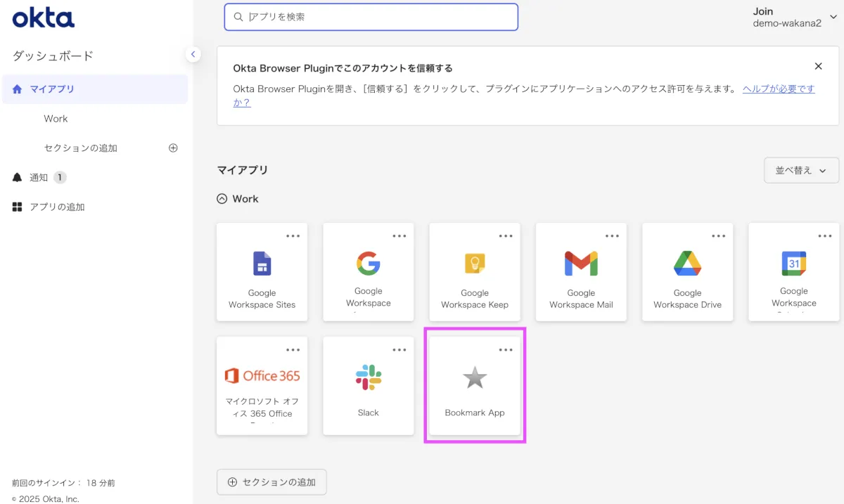Viewport: 844px width, 504px height.
Task: Open 通知 in the sidebar
Action: [39, 178]
